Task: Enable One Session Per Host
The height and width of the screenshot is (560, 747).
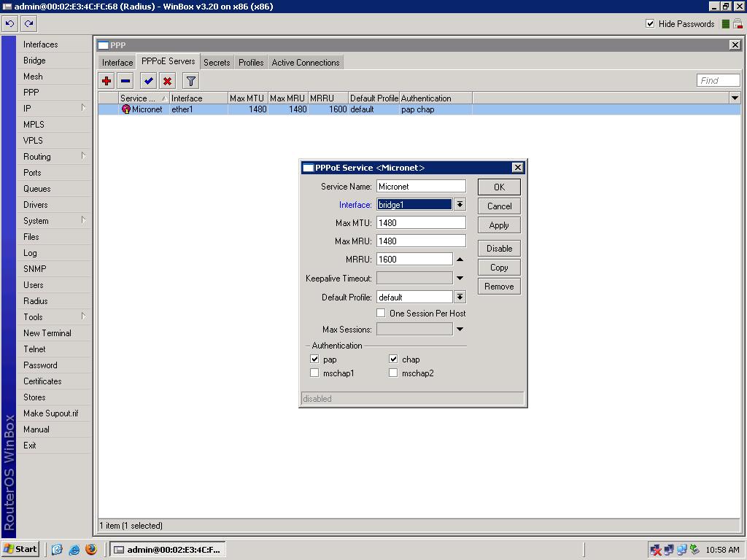Action: (381, 313)
